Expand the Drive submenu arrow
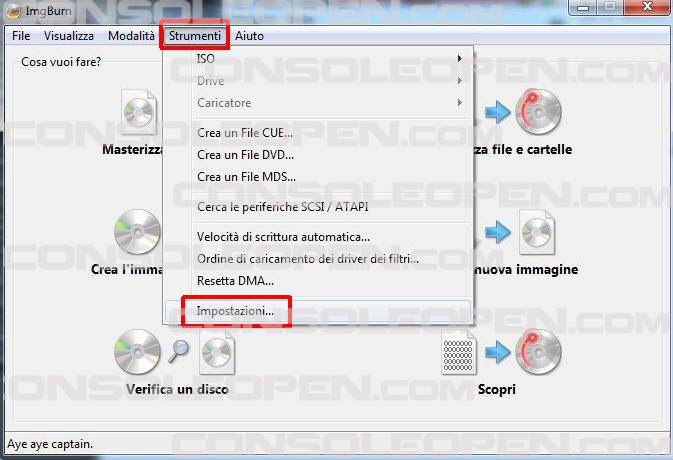The height and width of the screenshot is (460, 673). pyautogui.click(x=460, y=81)
